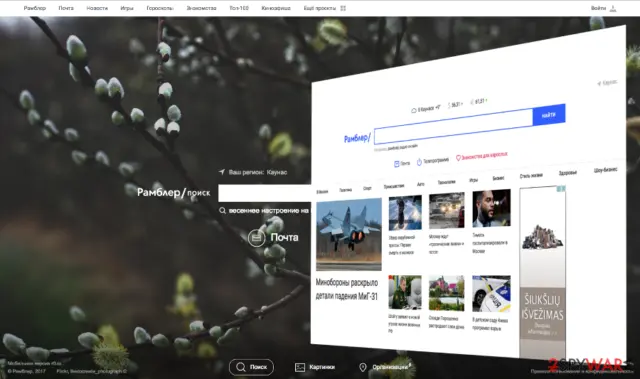Viewport: 640px width, 379px height.
Task: Select the Спорт news tab
Action: (x=367, y=188)
